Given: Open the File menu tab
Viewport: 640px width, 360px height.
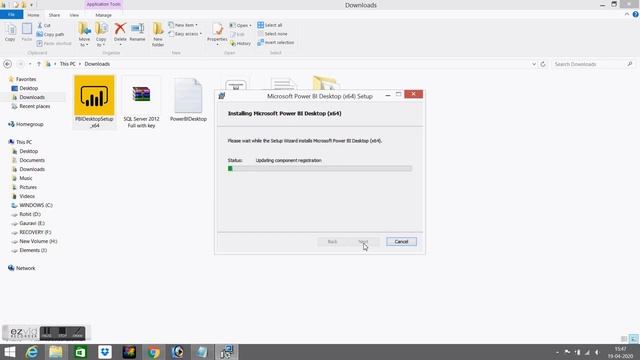Looking at the screenshot, I should pos(11,15).
